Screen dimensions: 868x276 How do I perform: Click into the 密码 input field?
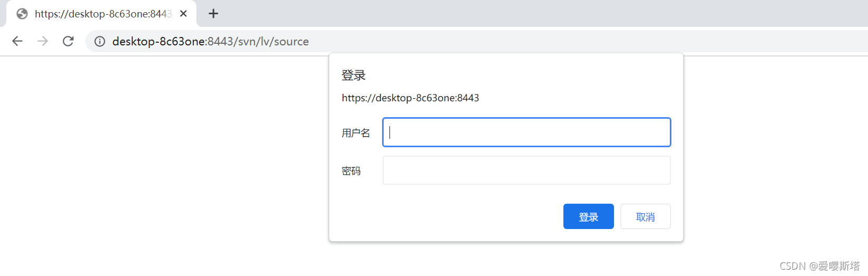point(526,170)
